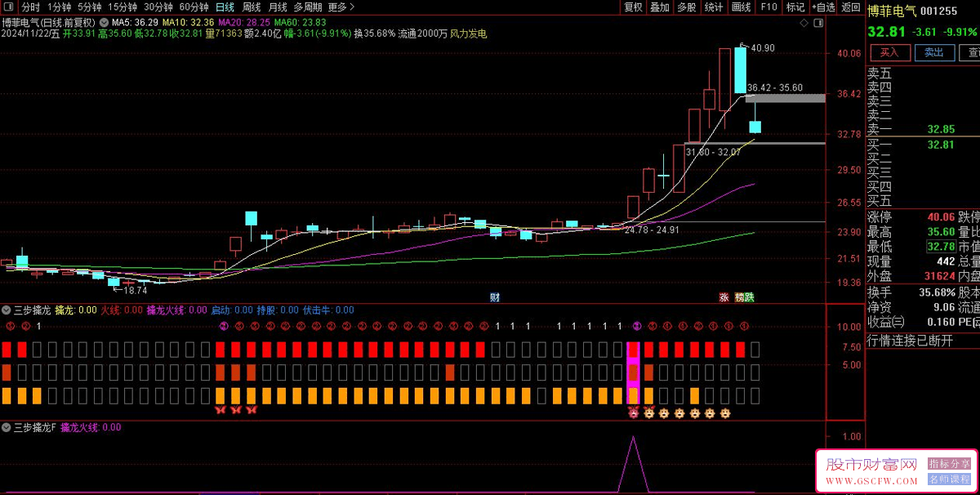
Task: Open the 画线 drawing tools button
Action: [x=741, y=7]
